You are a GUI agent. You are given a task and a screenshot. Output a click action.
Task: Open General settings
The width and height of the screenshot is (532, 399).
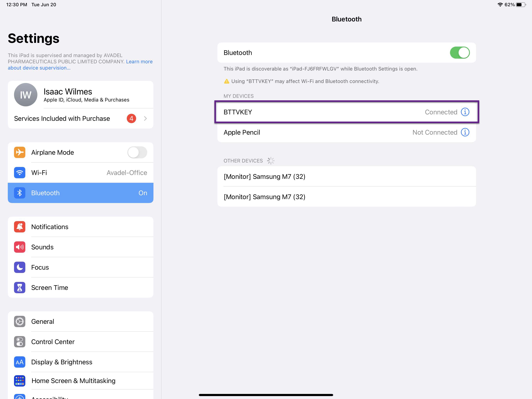pos(81,321)
